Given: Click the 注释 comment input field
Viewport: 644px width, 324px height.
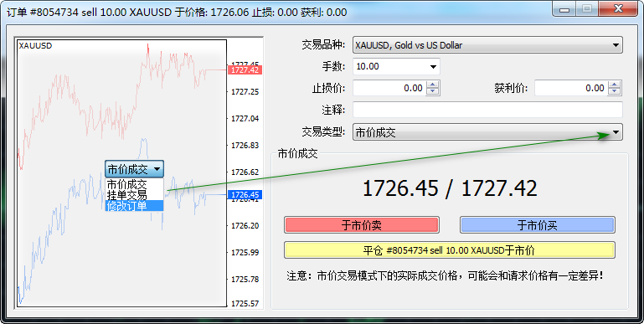Looking at the screenshot, I should 487,110.
